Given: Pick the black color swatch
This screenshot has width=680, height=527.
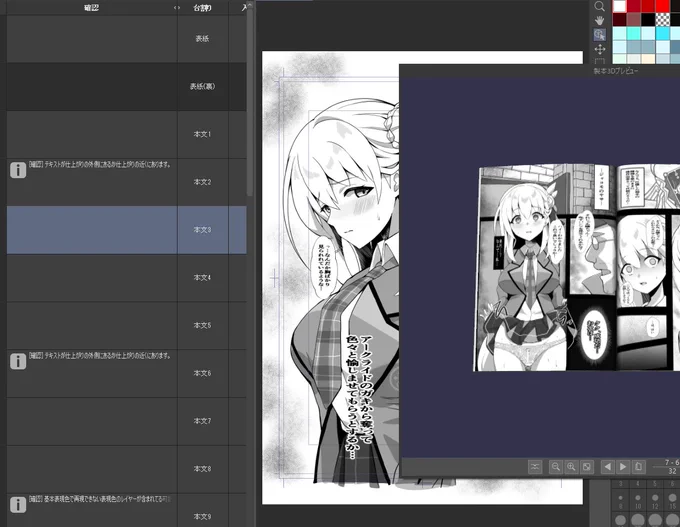Looking at the screenshot, I should [x=648, y=20].
